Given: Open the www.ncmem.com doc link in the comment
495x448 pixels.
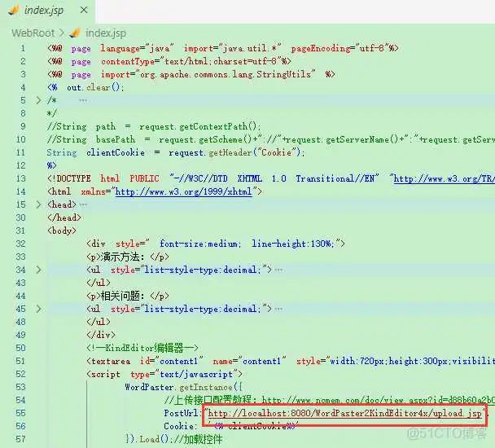Looking at the screenshot, I should pos(379,400).
